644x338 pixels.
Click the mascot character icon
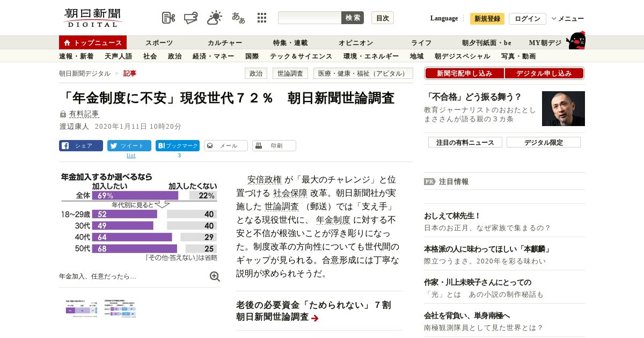[x=576, y=40]
